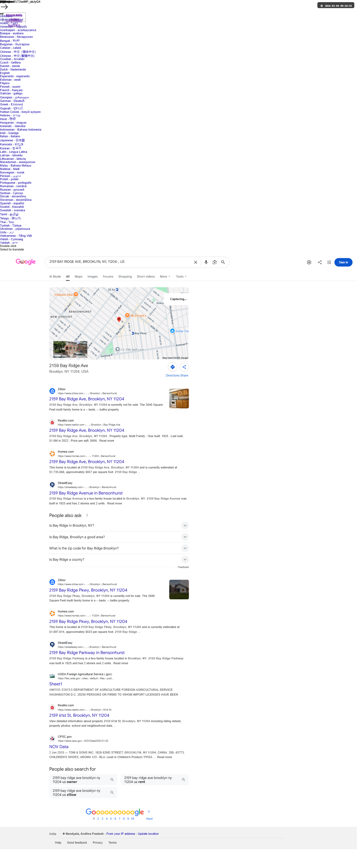Open the Tools dropdown
Image resolution: width=361 pixels, height=868 pixels.
(181, 276)
